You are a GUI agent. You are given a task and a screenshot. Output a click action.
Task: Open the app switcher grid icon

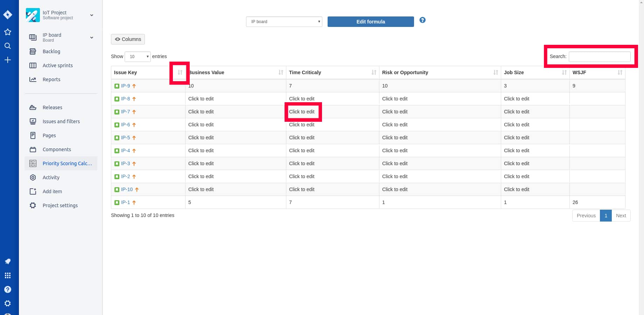(8, 275)
